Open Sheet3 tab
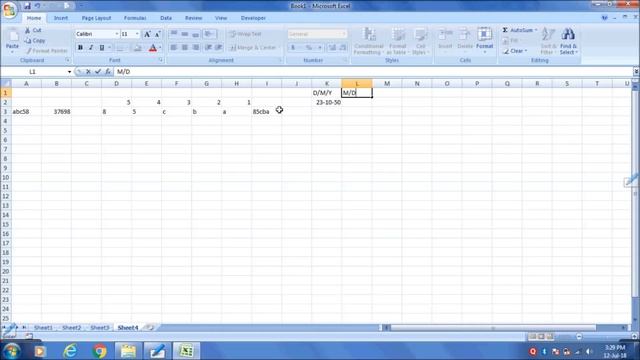The height and width of the screenshot is (360, 640). tap(100, 328)
